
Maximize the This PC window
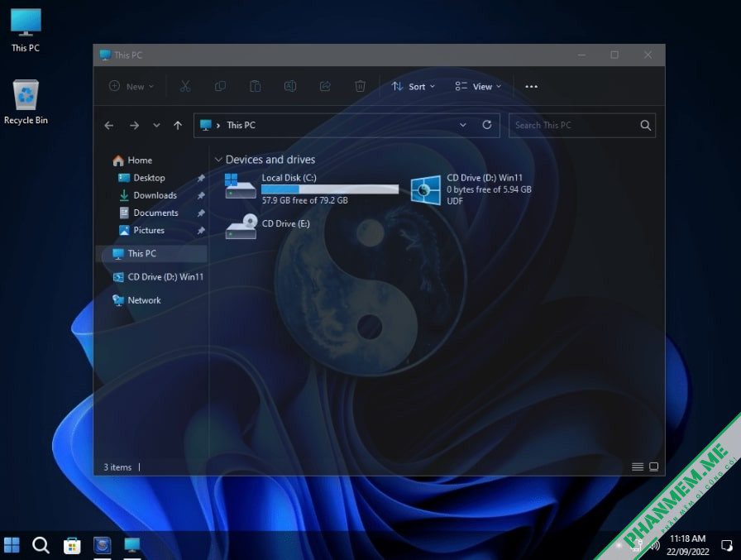[x=614, y=55]
